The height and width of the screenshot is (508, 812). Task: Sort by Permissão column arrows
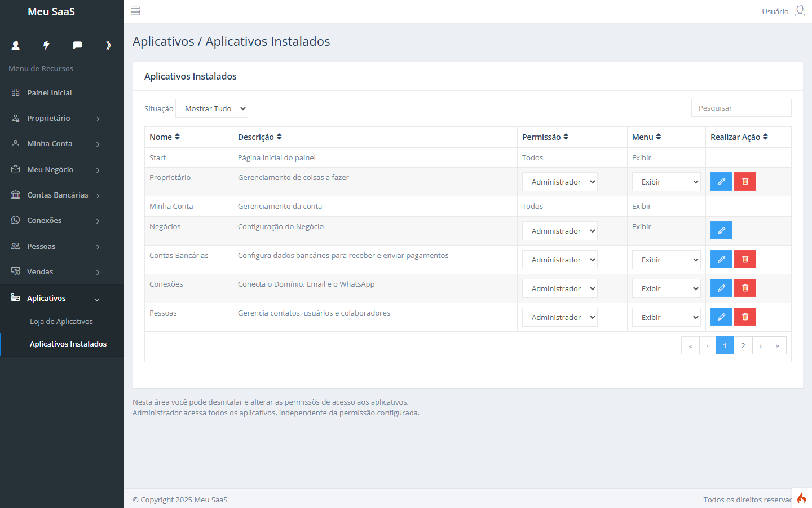[x=566, y=137]
